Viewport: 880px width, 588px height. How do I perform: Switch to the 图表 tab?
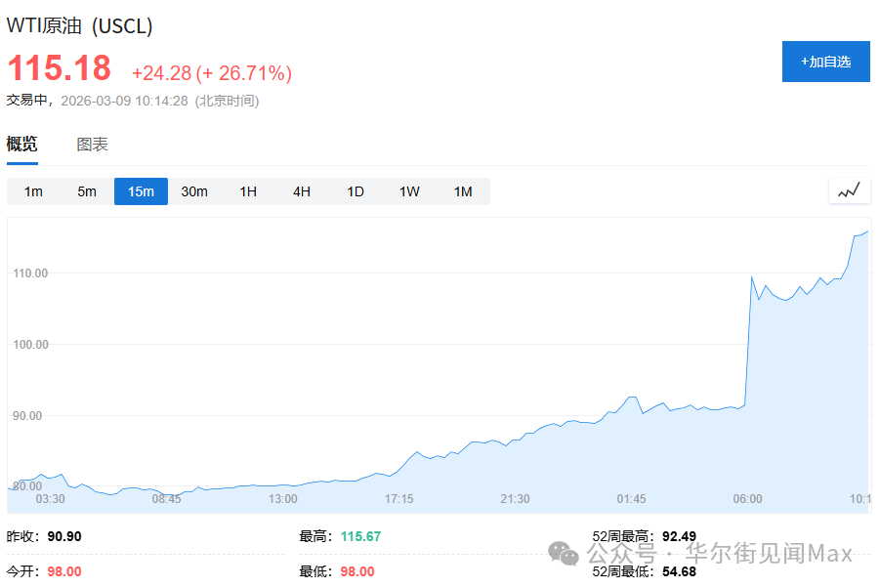[x=91, y=143]
